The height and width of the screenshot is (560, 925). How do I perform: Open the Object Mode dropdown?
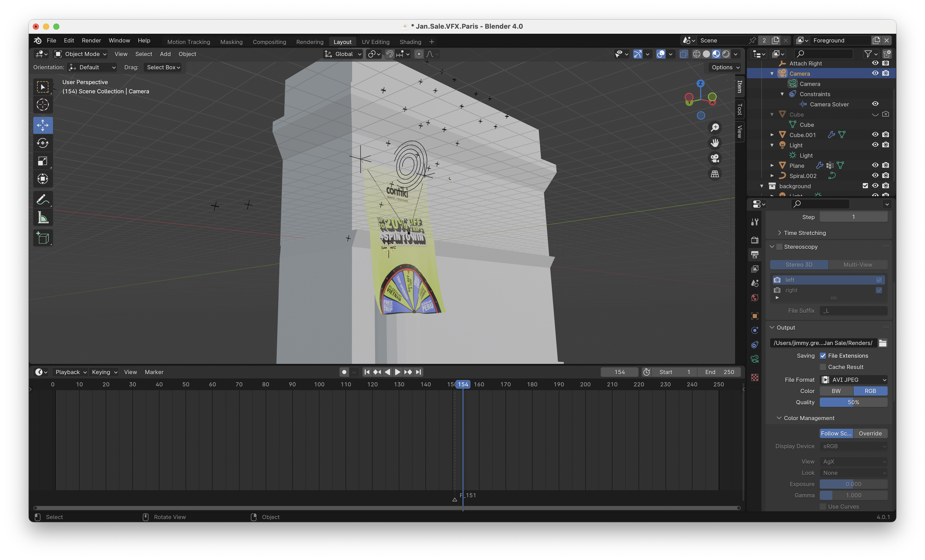81,54
